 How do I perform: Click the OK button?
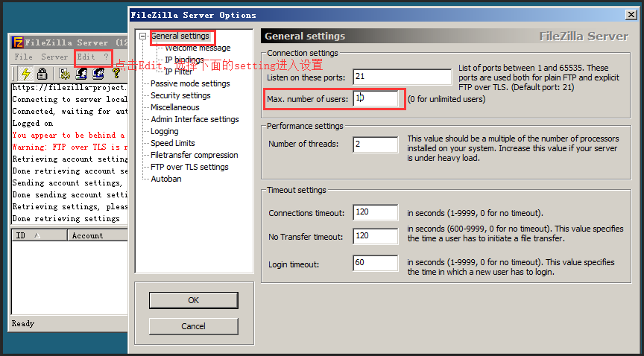pos(194,301)
